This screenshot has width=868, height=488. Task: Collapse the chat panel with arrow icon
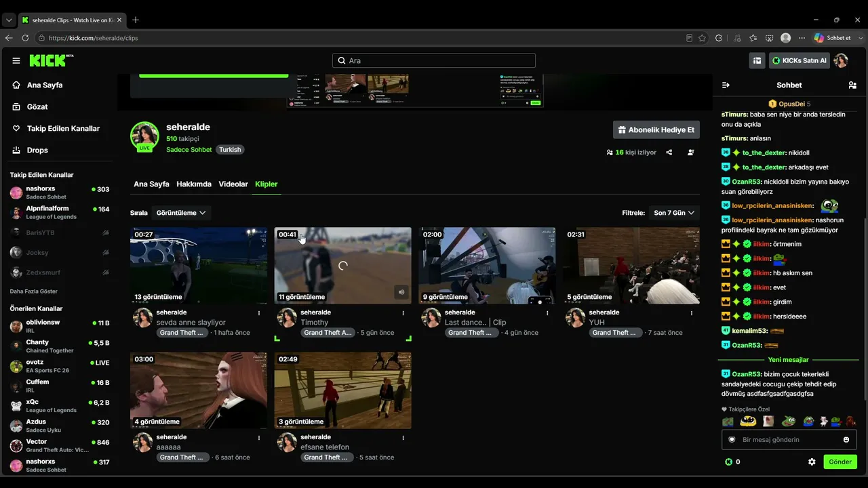click(726, 85)
